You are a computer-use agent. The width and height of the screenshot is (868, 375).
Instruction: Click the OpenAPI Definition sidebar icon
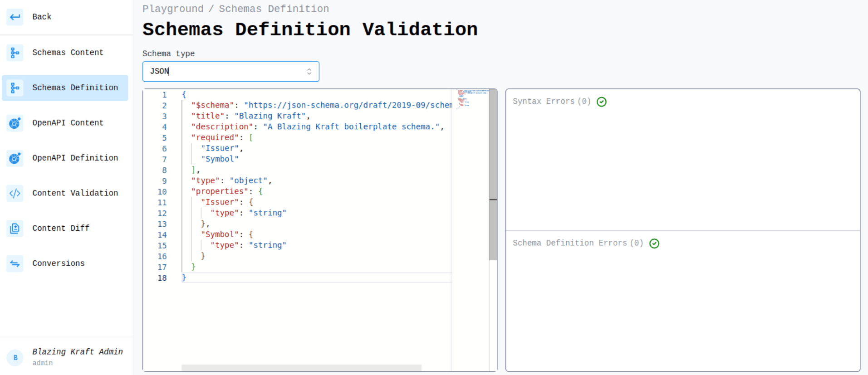(x=15, y=158)
